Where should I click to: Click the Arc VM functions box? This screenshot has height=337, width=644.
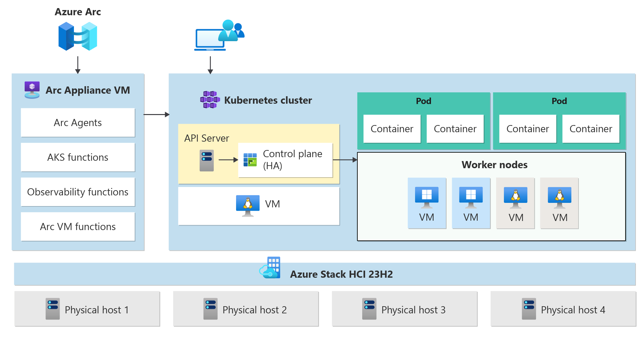[78, 227]
